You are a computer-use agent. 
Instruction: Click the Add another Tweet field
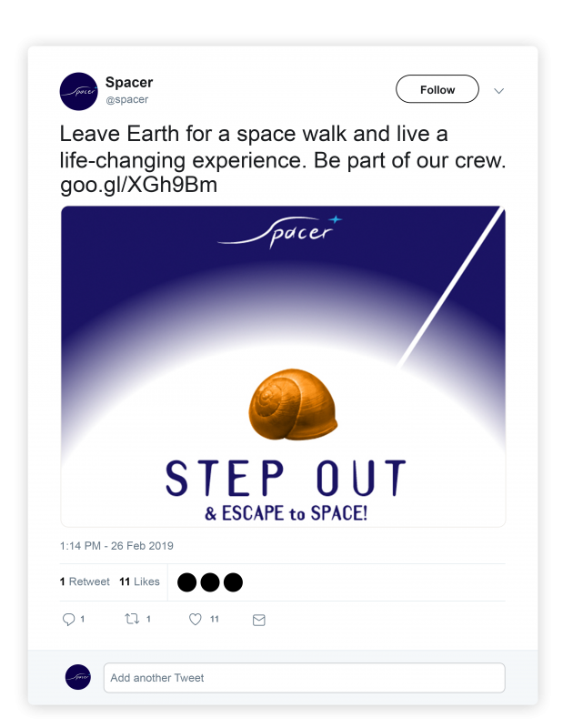click(304, 678)
